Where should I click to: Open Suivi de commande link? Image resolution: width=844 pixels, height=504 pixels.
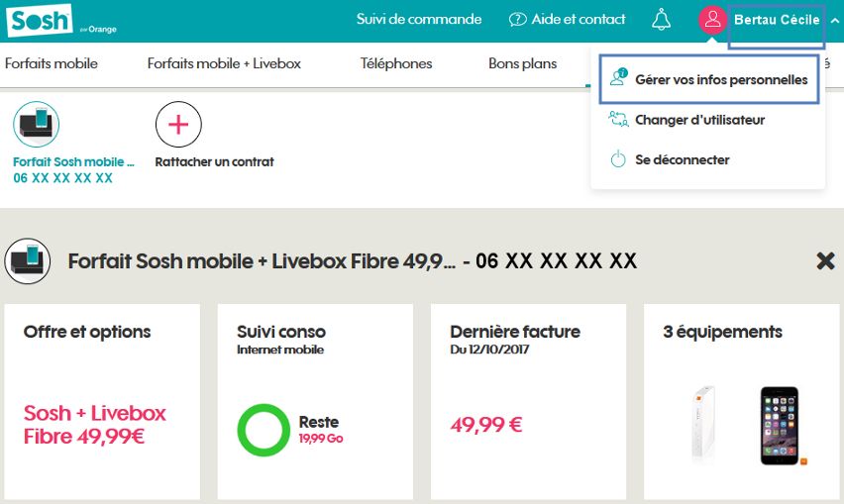[x=419, y=20]
